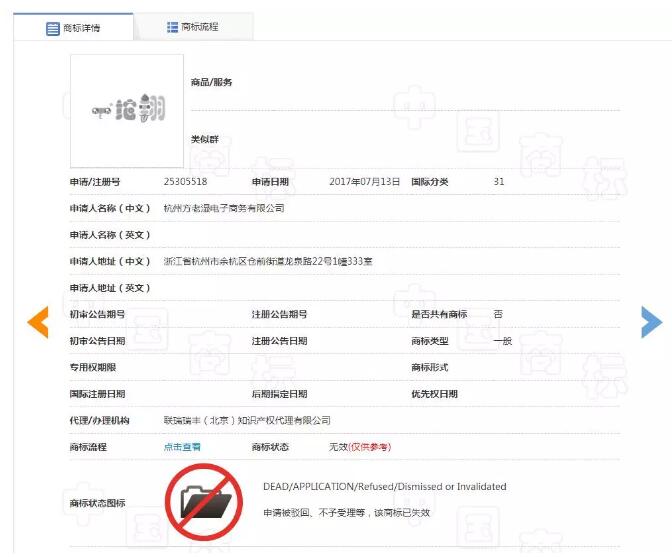The image size is (672, 557).
Task: Open the 点击查看 trademark flow link
Action: pos(182,447)
